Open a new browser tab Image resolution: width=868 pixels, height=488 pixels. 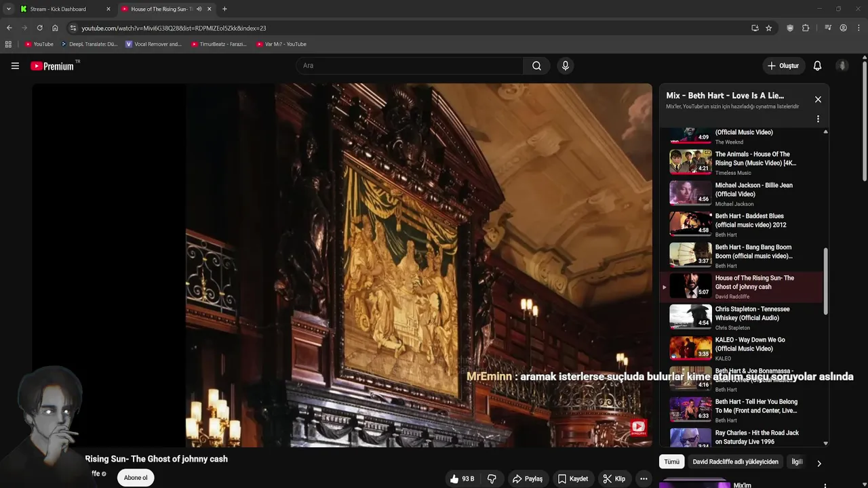pos(224,9)
